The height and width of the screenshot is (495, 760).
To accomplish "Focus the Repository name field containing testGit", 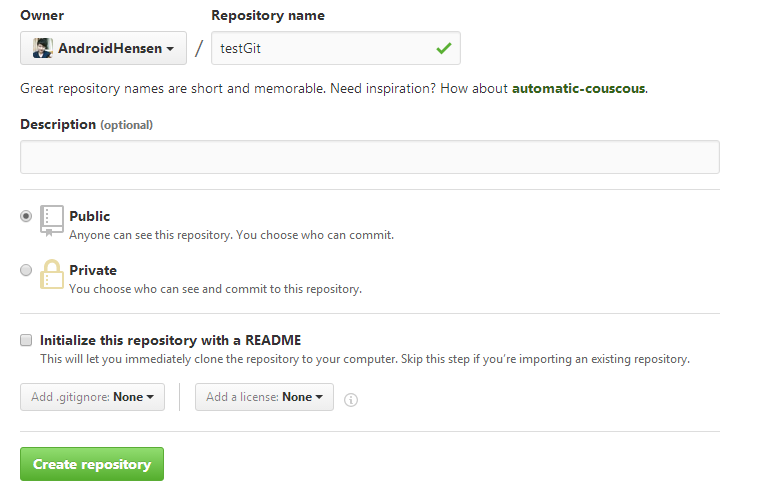I will coord(336,48).
